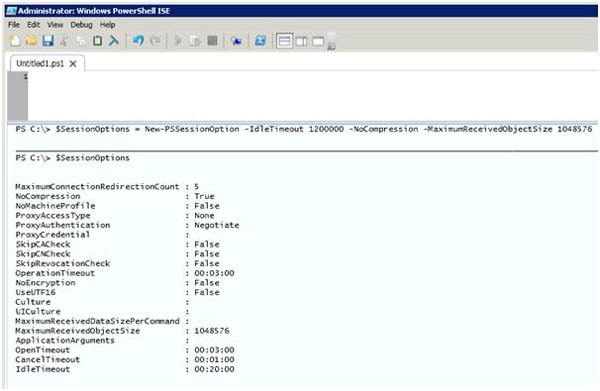600x391 pixels.
Task: Click the Culture property name
Action: [33, 302]
